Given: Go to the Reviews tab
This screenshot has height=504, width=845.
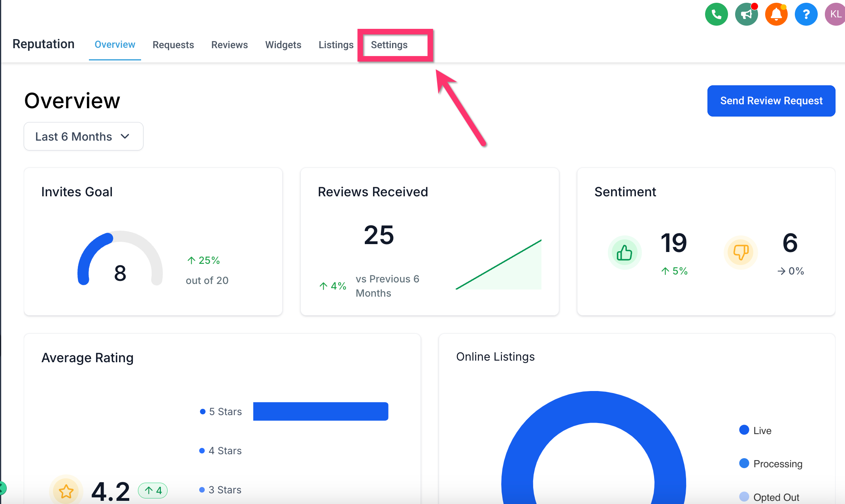Looking at the screenshot, I should pos(230,45).
